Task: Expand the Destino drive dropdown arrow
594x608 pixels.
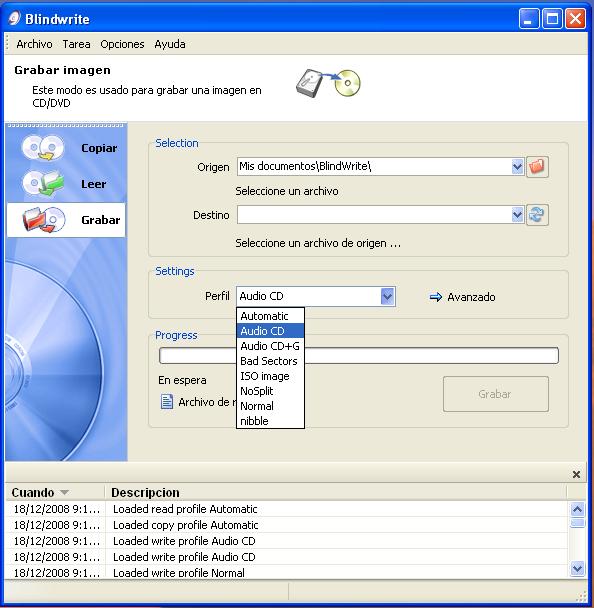Action: pos(517,214)
